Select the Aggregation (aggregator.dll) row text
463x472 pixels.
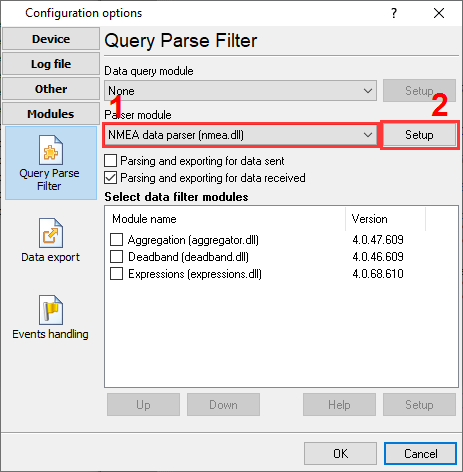coord(193,240)
